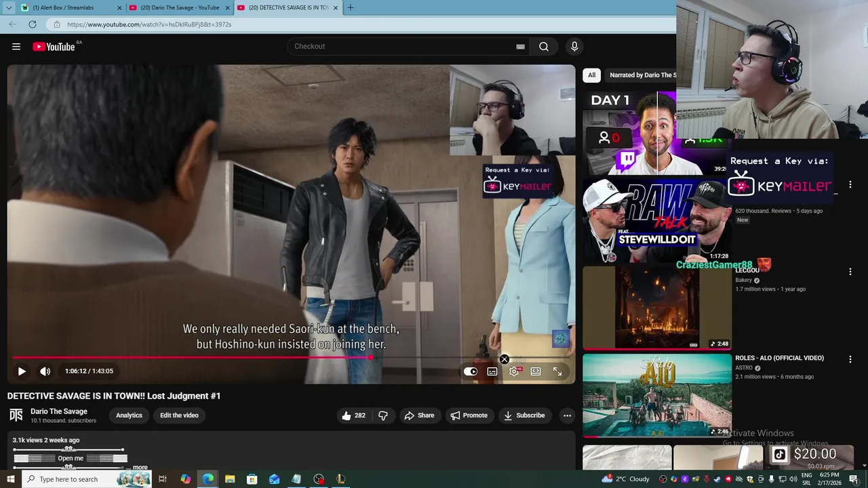Image resolution: width=868 pixels, height=488 pixels.
Task: Share the video
Action: point(419,415)
